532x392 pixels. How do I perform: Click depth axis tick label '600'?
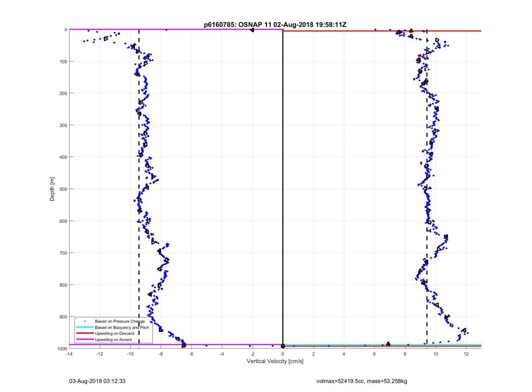click(x=63, y=221)
